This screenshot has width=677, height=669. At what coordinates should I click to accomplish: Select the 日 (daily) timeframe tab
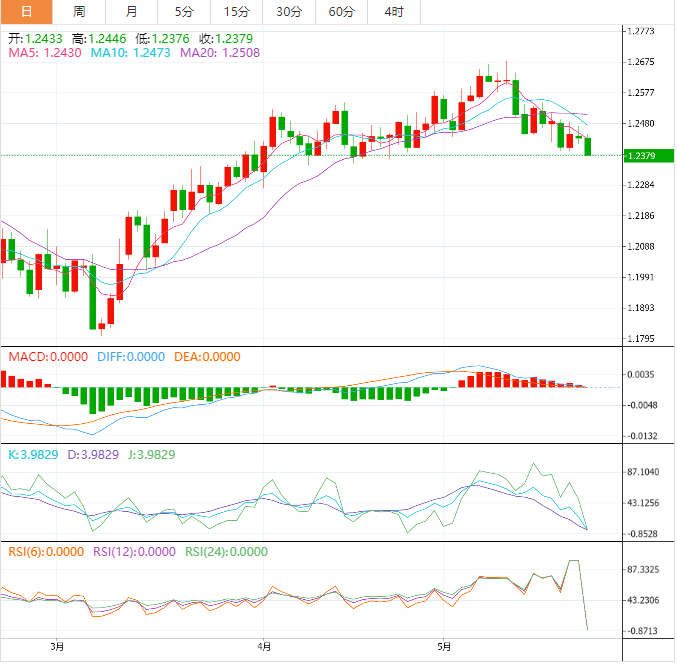click(26, 12)
